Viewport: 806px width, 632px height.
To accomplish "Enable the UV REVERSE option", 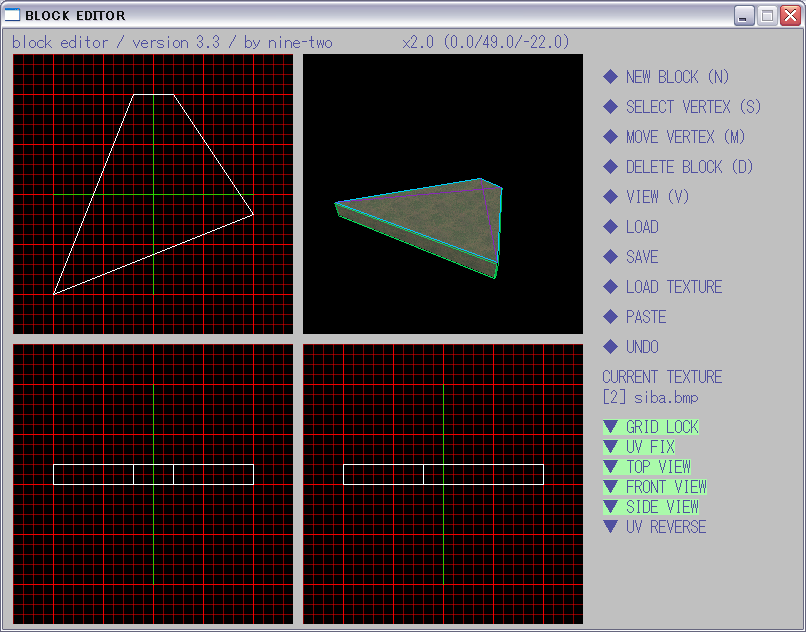I will [665, 527].
